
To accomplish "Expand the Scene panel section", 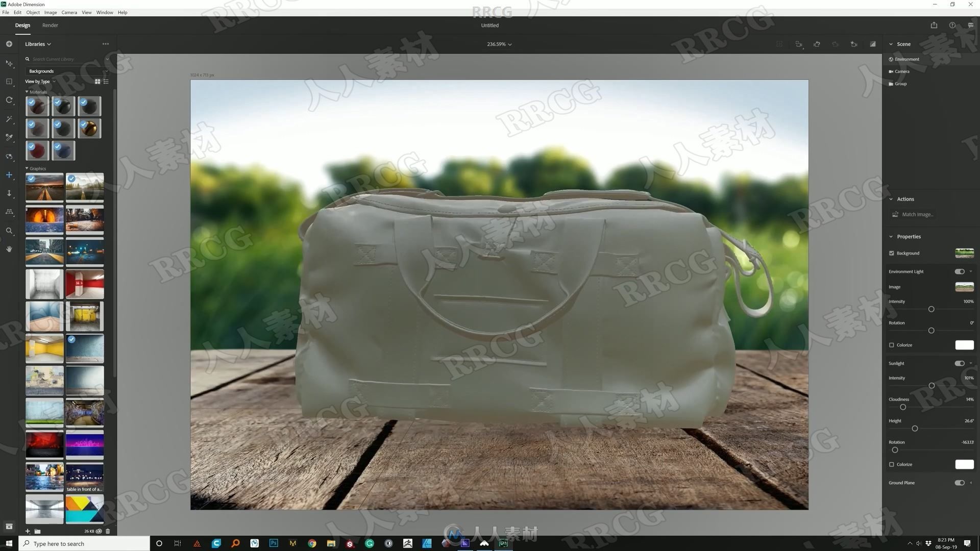I will [x=892, y=44].
